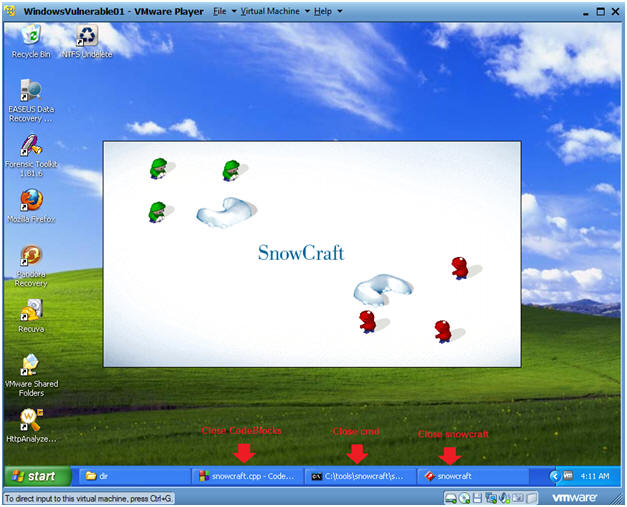Screen dimensions: 627x507
Task: Launch Mozilla Firefox from desktop
Action: point(31,206)
